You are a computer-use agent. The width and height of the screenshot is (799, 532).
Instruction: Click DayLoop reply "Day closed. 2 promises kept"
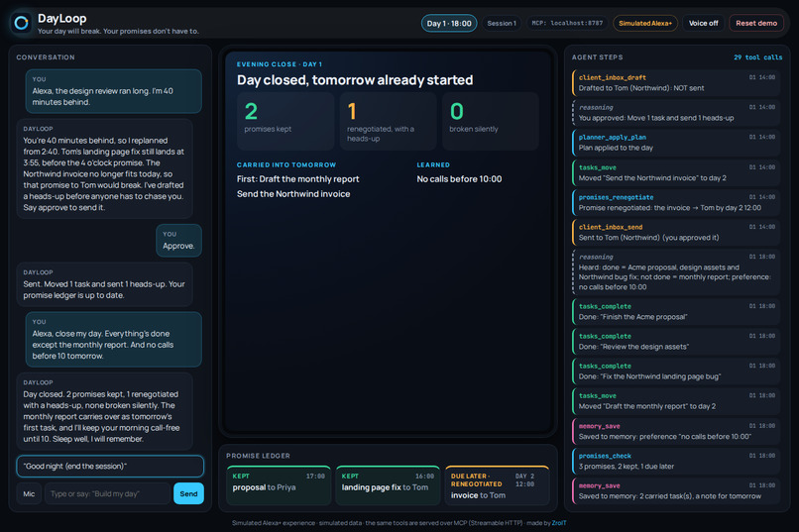click(104, 411)
